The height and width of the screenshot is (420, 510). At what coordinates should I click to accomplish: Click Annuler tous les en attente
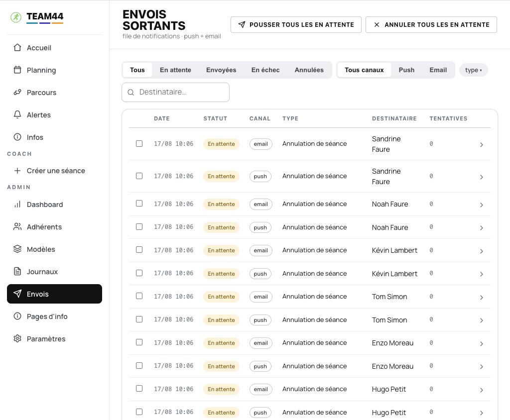tap(431, 25)
